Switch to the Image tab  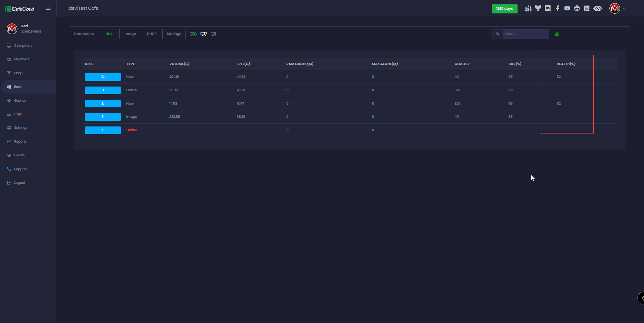pyautogui.click(x=130, y=34)
